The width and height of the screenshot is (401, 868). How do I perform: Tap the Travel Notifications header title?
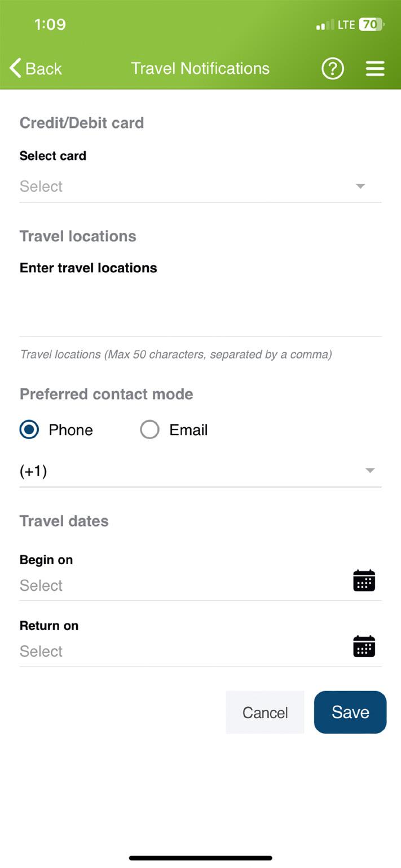tap(200, 69)
